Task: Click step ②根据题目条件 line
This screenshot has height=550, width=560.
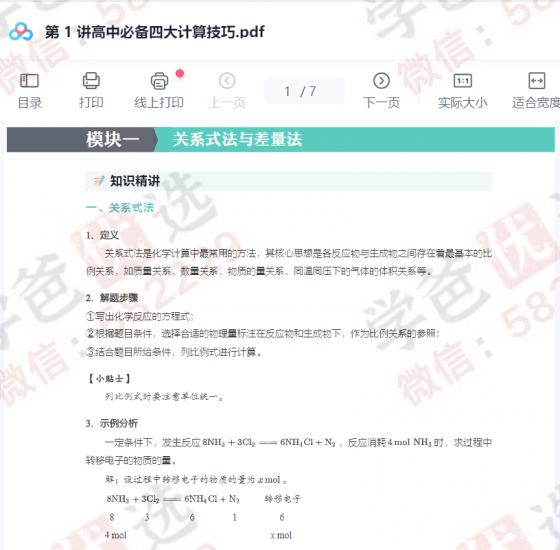Action: pos(262,334)
